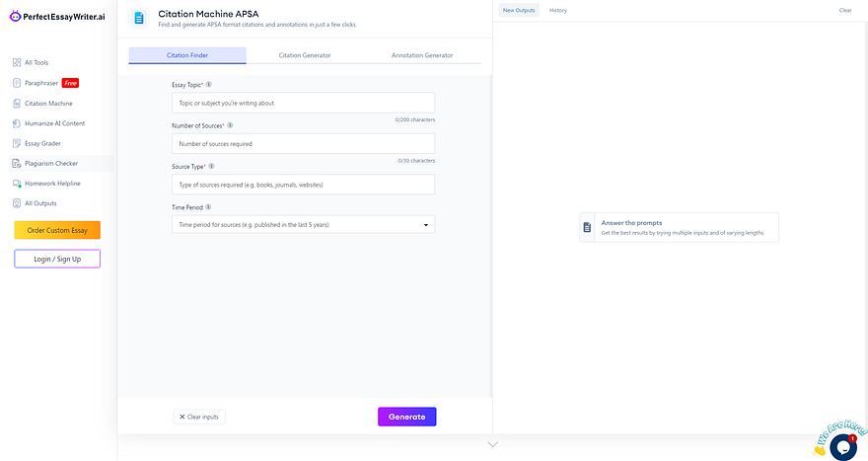Open the Paraphraser tool link

(41, 83)
